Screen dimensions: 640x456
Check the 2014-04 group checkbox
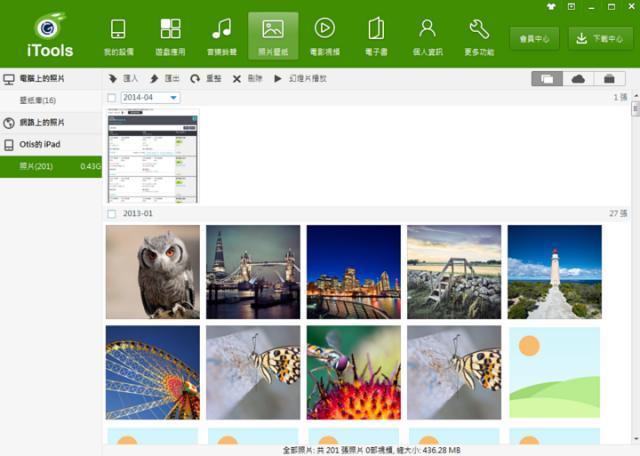coord(111,98)
